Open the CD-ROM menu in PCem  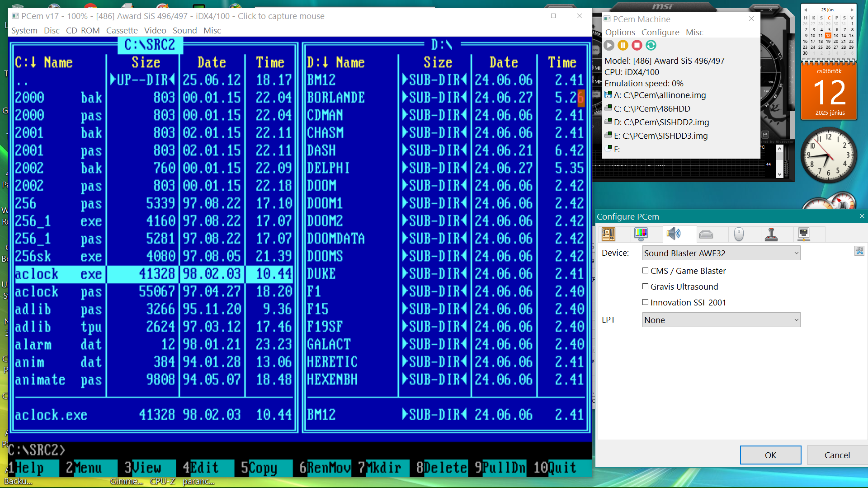[83, 30]
